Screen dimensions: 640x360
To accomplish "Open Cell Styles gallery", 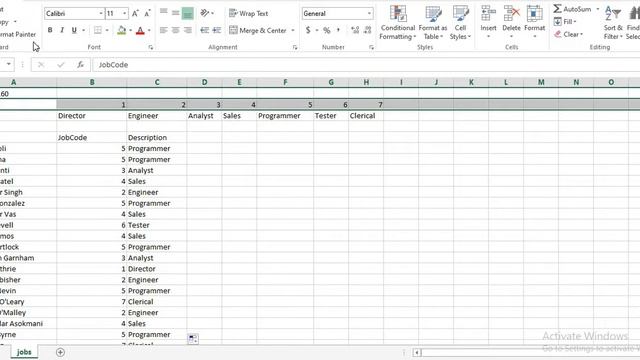I will (460, 22).
